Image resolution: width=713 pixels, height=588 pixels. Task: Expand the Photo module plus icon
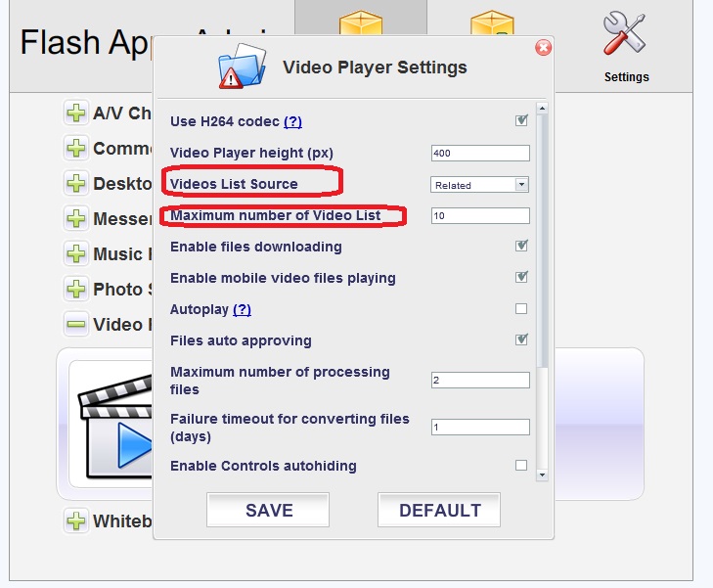75,290
